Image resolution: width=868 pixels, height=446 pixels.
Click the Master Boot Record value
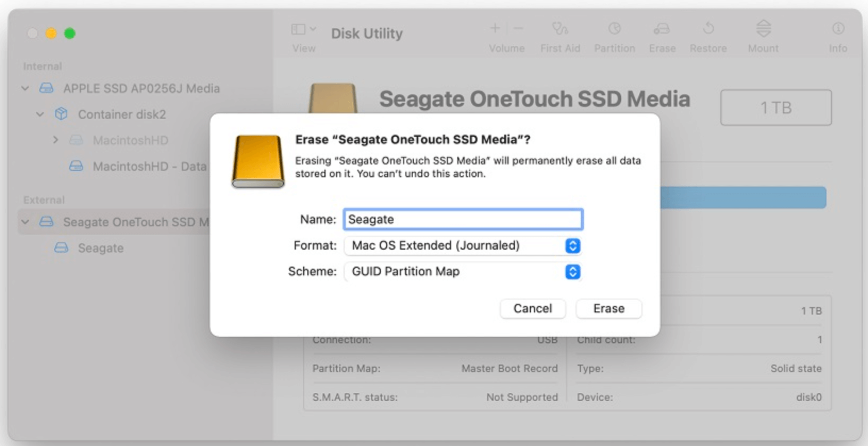[510, 368]
